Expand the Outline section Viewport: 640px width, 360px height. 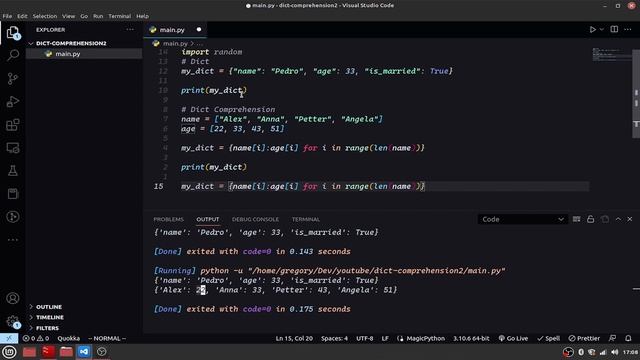click(x=84, y=307)
